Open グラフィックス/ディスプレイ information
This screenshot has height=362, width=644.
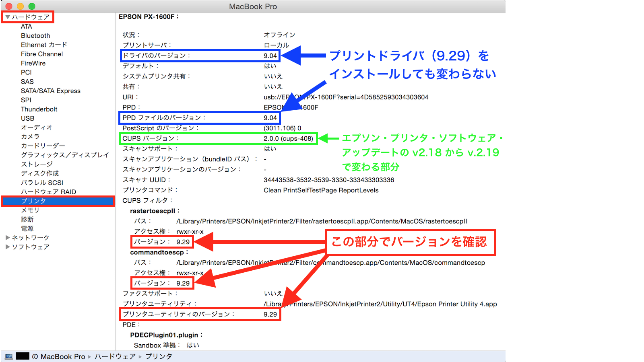[65, 155]
